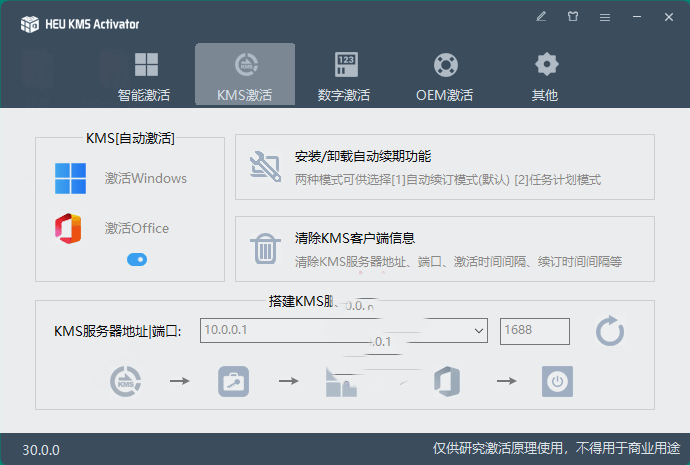The width and height of the screenshot is (690, 465).
Task: Click the KMS服务器地址|端口 label
Action: pos(117,331)
